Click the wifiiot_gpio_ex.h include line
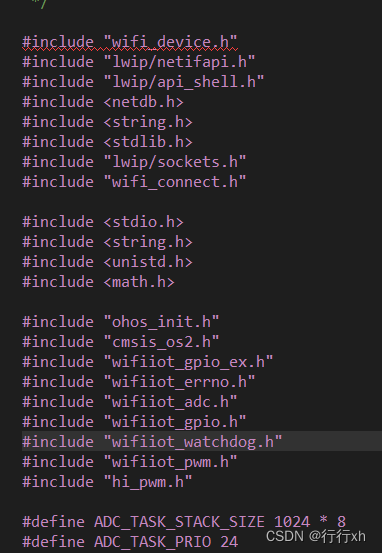Viewport: 382px width, 553px height. (x=148, y=362)
